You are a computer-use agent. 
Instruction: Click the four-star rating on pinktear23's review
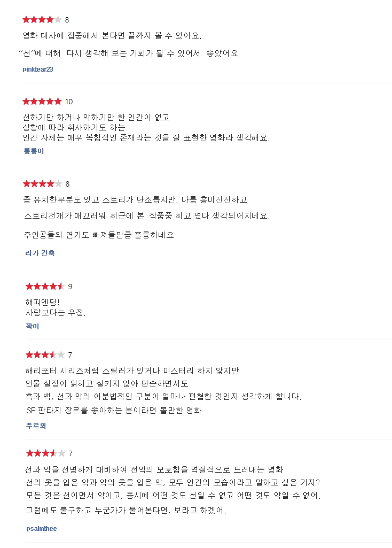click(42, 20)
